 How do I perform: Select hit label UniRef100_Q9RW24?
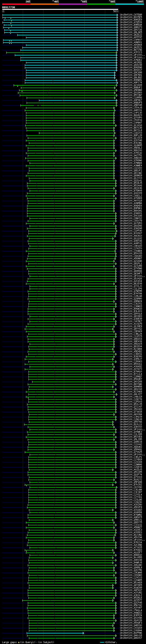coord(131,301)
